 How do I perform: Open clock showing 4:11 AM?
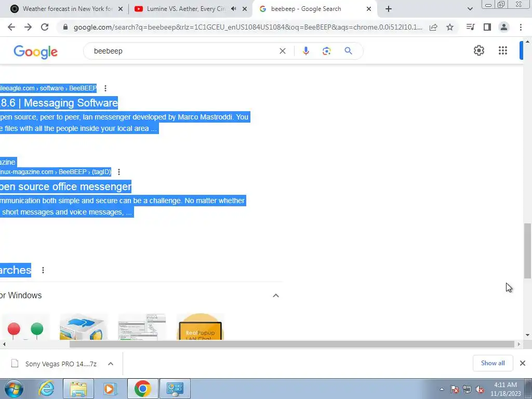[505, 389]
